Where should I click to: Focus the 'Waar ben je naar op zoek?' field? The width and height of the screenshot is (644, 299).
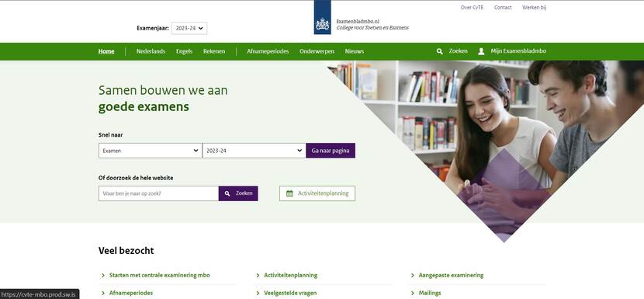click(158, 193)
